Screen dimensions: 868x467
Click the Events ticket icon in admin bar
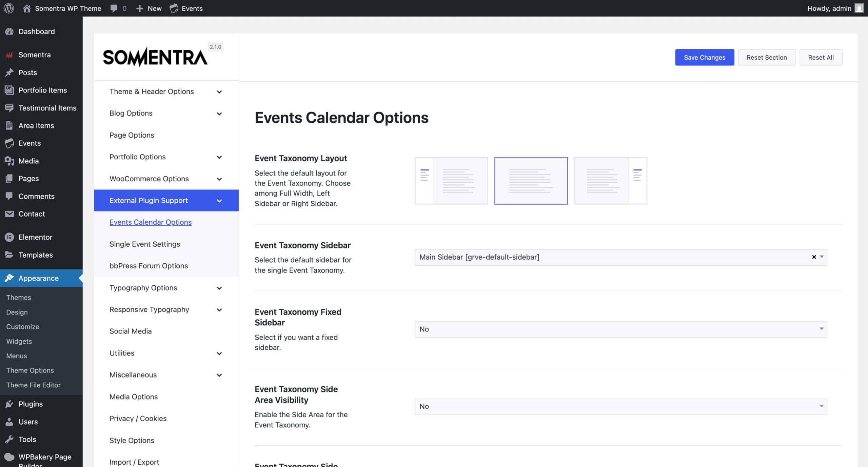(174, 8)
